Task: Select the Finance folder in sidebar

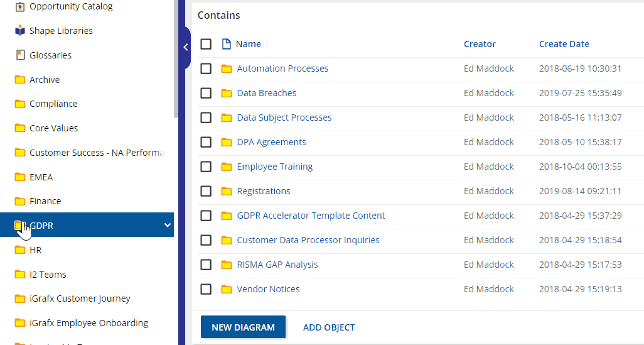Action: coord(45,201)
